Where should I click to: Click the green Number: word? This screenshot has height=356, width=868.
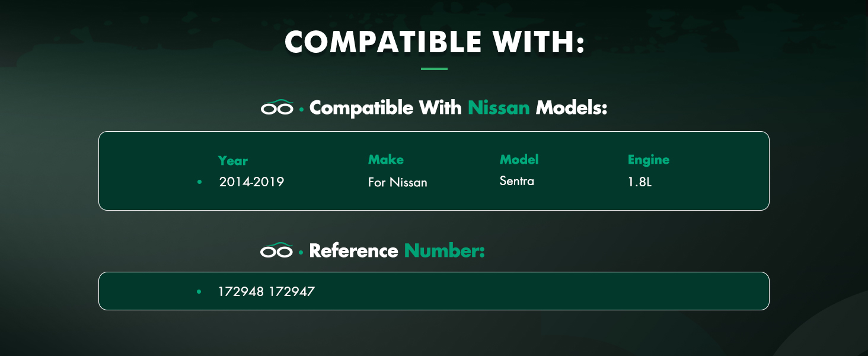tap(444, 251)
